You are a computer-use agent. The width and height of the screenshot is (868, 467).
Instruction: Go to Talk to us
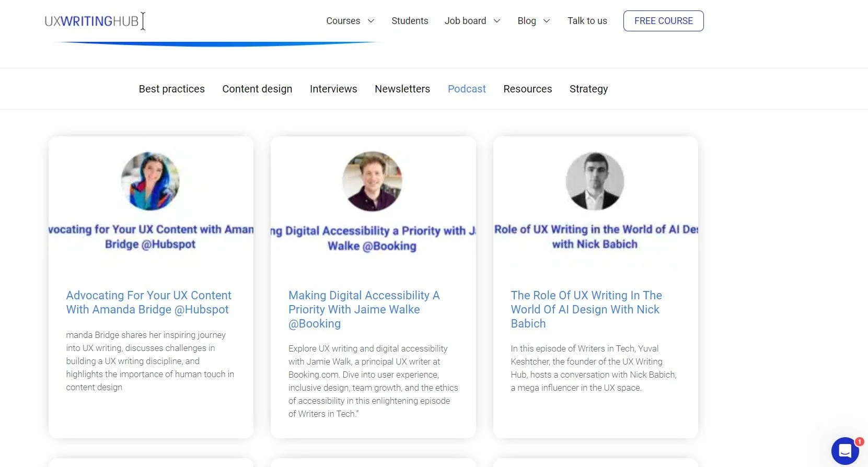(x=587, y=21)
